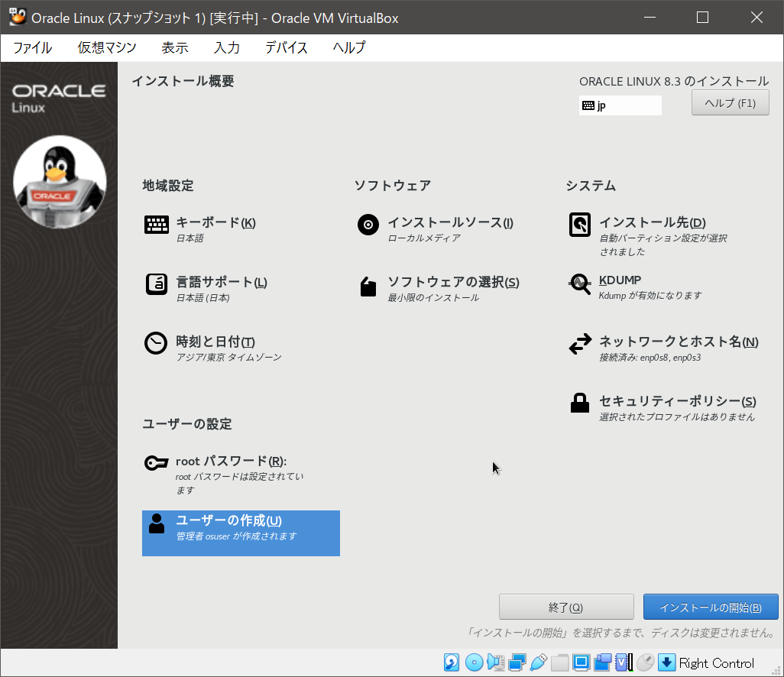The image size is (784, 677).
Task: Start installation with インストールの開始(B)
Action: click(x=711, y=607)
